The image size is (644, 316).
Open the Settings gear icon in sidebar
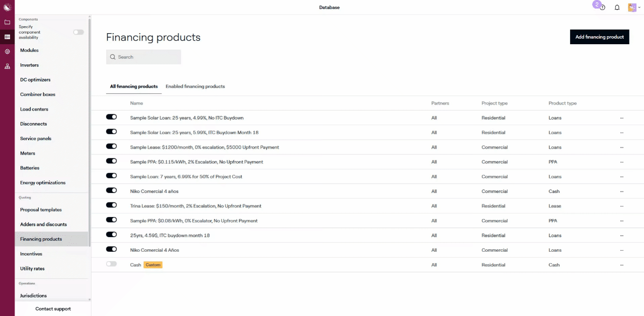(7, 51)
